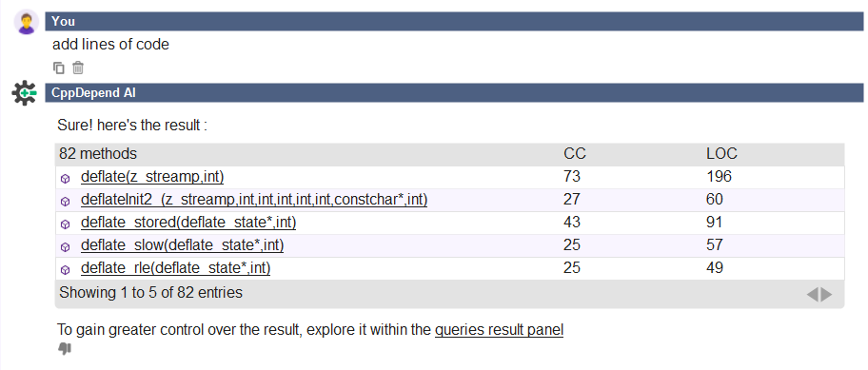The width and height of the screenshot is (868, 370).
Task: Click the deflateInit2_ method cube icon
Action: [x=66, y=202]
